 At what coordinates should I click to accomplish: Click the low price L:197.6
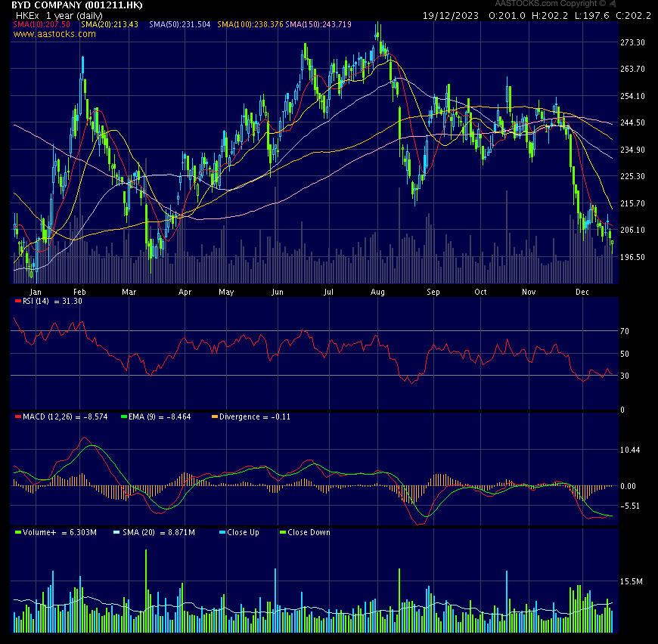point(591,16)
